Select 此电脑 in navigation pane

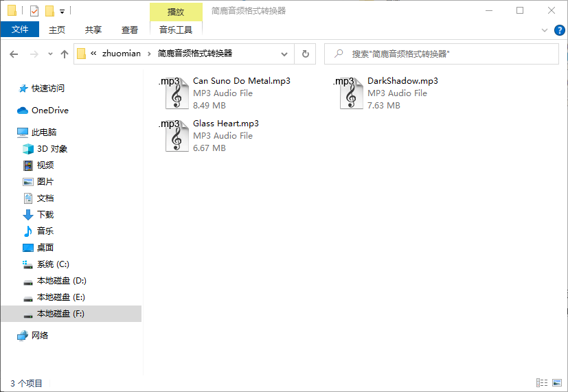tap(44, 132)
